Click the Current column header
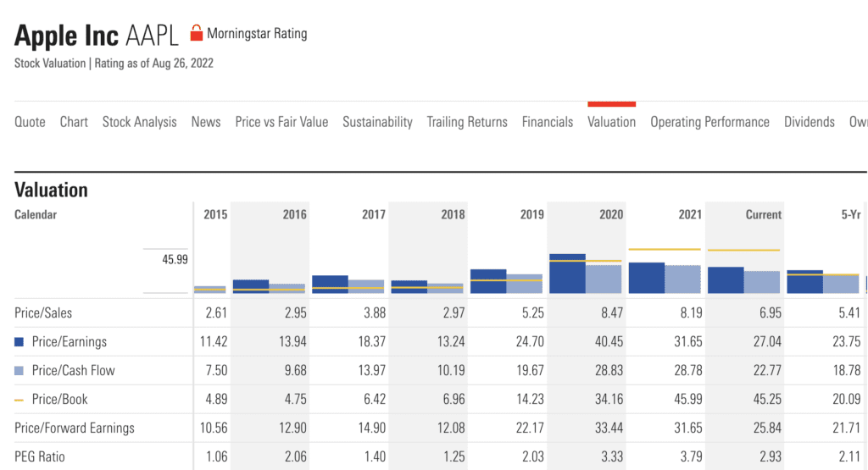868x470 pixels. pyautogui.click(x=764, y=214)
